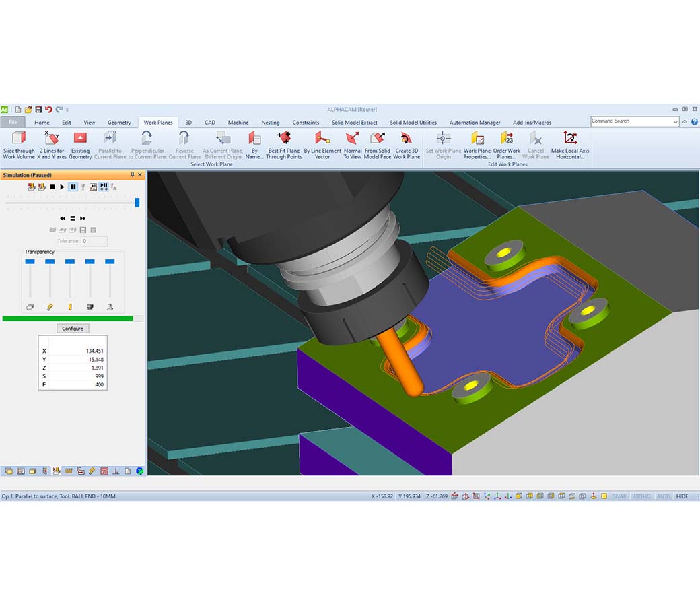The height and width of the screenshot is (606, 700).
Task: Expand the Command Search dropdown
Action: click(x=675, y=122)
